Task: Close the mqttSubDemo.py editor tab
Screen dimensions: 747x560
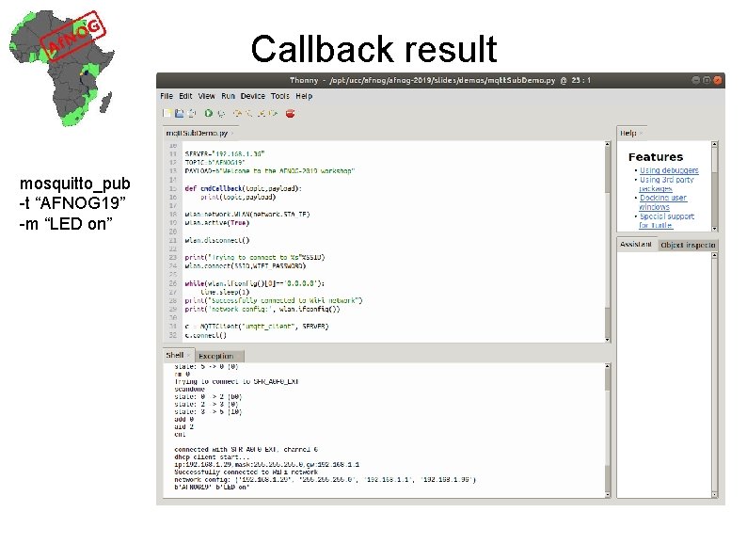Action: click(232, 134)
